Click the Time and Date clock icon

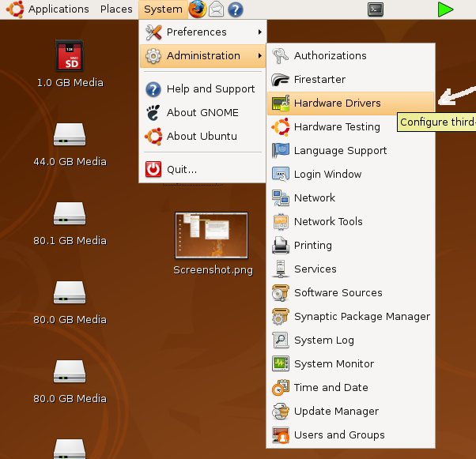coord(280,387)
